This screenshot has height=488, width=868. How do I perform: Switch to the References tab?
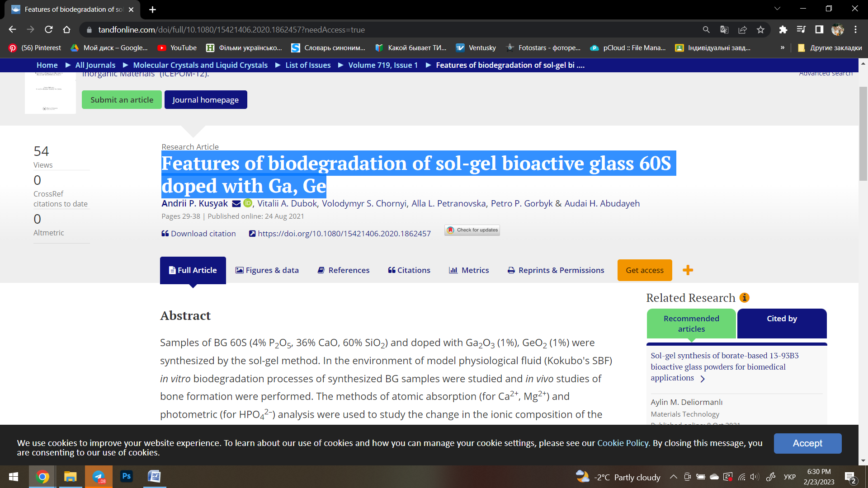click(x=344, y=270)
